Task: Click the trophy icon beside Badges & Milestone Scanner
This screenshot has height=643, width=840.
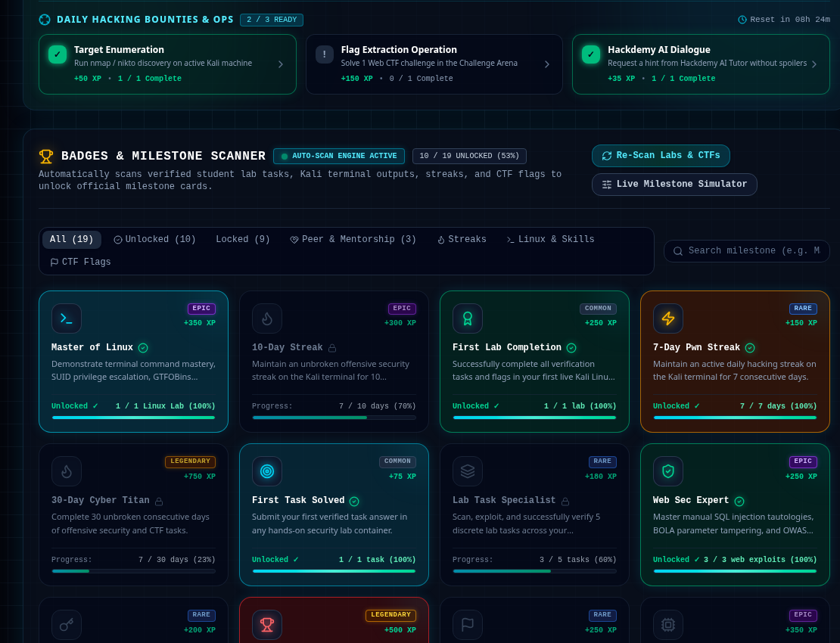Action: (x=46, y=157)
